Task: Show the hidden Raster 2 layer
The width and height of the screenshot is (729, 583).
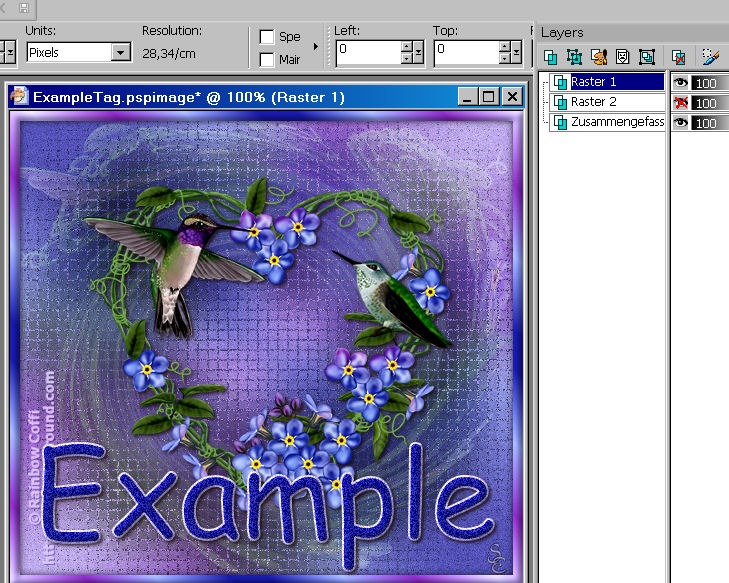Action: click(681, 103)
